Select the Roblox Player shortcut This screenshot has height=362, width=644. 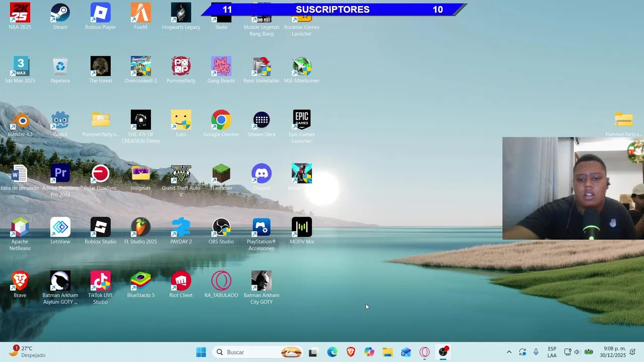click(x=101, y=13)
